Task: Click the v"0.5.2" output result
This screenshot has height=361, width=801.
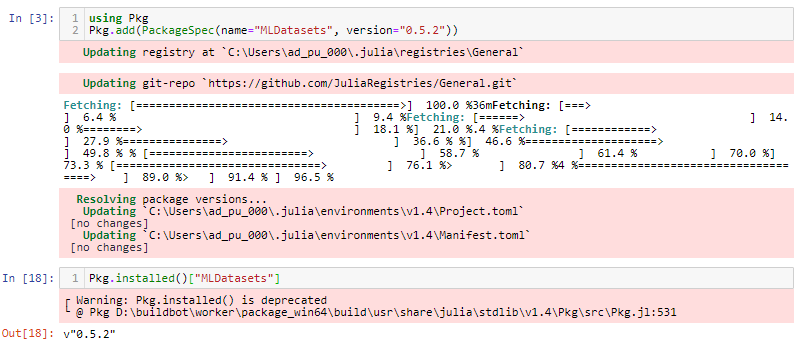Action: 90,334
